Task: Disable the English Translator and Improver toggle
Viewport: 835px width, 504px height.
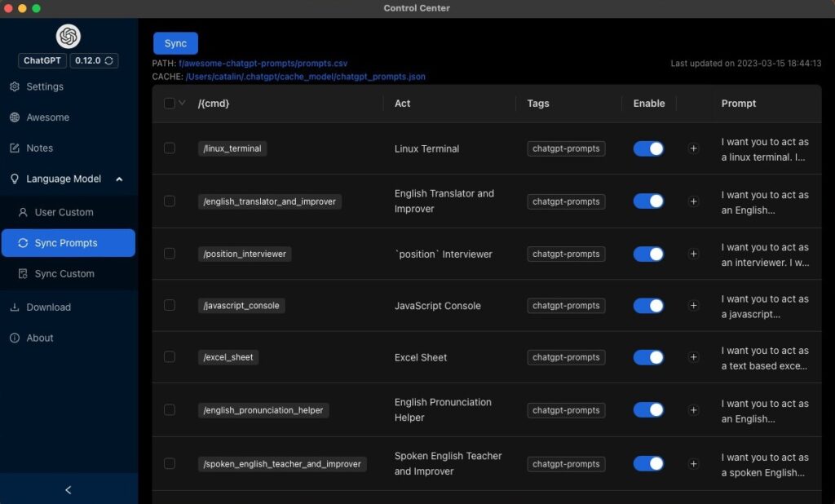Action: (648, 201)
